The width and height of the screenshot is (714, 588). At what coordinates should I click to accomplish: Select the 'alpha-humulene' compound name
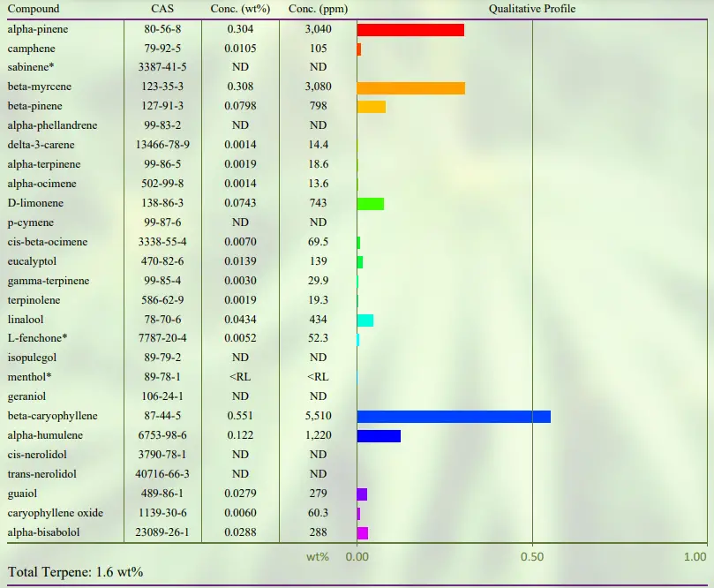[x=45, y=435]
